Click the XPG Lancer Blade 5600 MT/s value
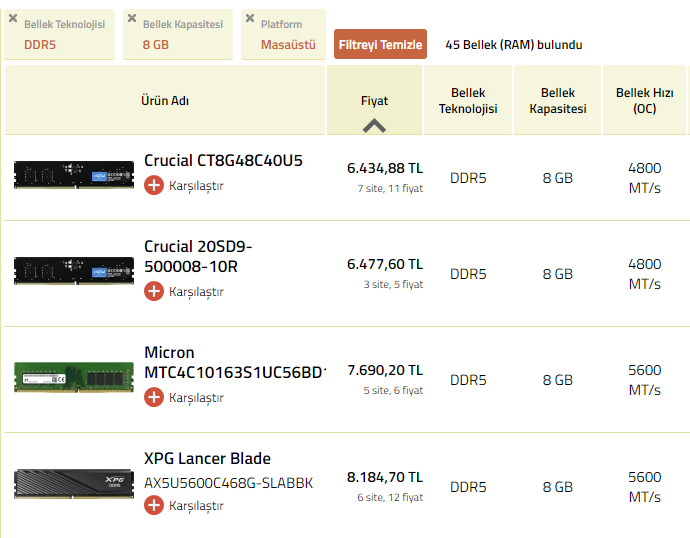The image size is (690, 538). pyautogui.click(x=645, y=487)
